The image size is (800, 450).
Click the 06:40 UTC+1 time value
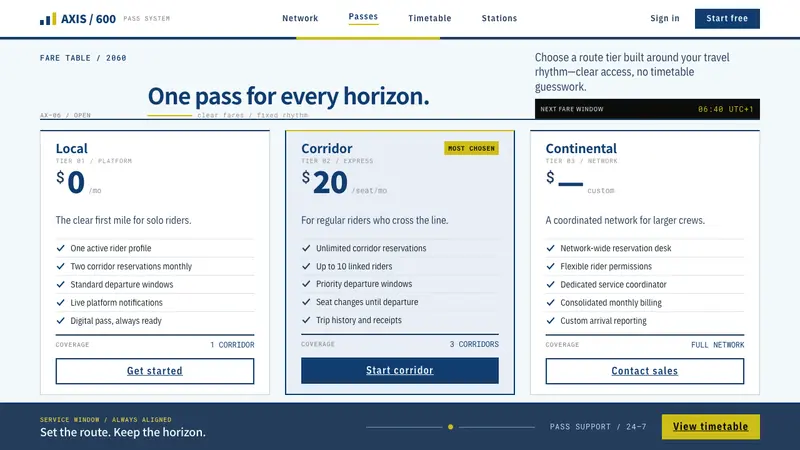726,109
